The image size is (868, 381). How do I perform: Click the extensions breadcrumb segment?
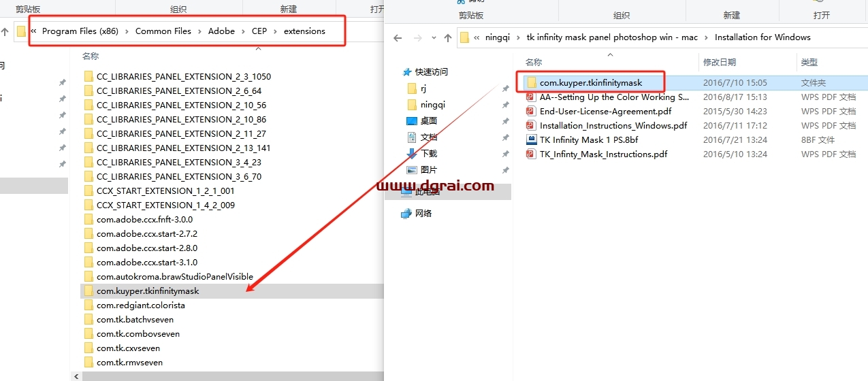304,31
